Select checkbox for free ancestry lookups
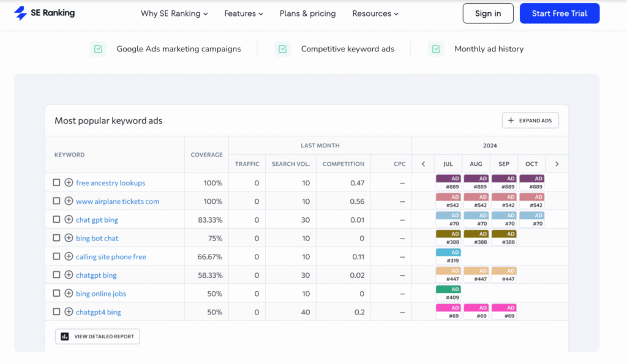 [x=56, y=182]
